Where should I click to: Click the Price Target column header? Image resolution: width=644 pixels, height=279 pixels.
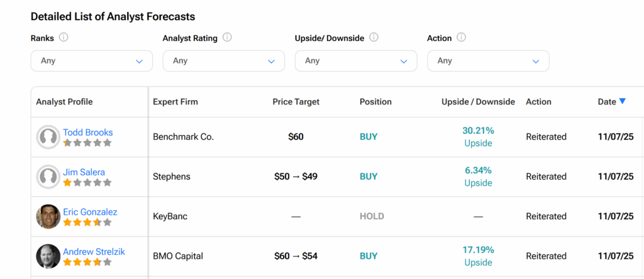click(x=296, y=101)
